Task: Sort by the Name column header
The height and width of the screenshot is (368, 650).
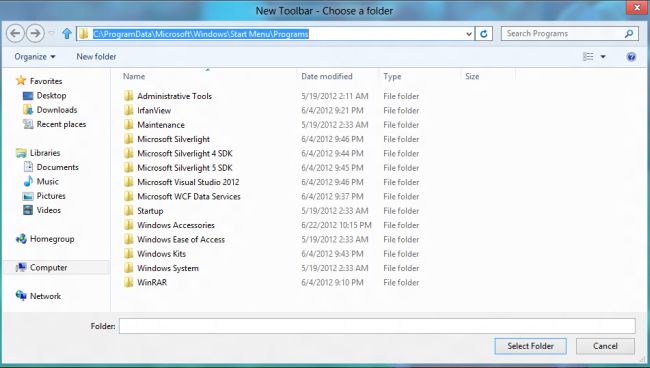Action: (134, 76)
